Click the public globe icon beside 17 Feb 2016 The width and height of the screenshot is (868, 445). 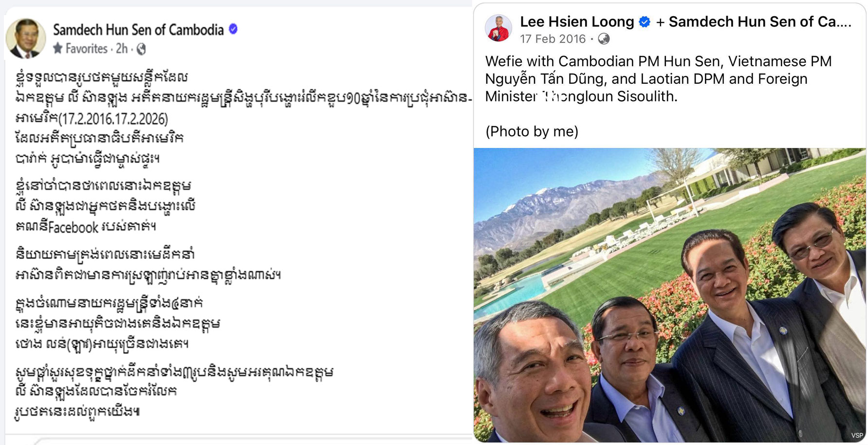[x=604, y=39]
